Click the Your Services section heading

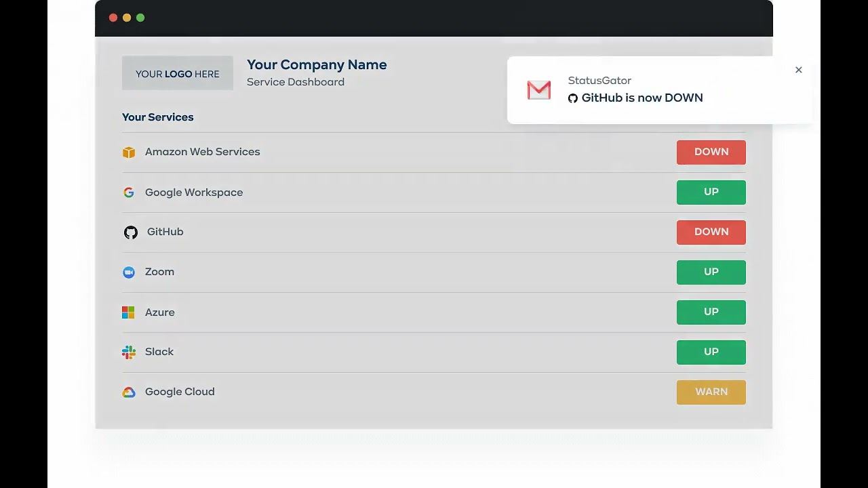pyautogui.click(x=158, y=117)
